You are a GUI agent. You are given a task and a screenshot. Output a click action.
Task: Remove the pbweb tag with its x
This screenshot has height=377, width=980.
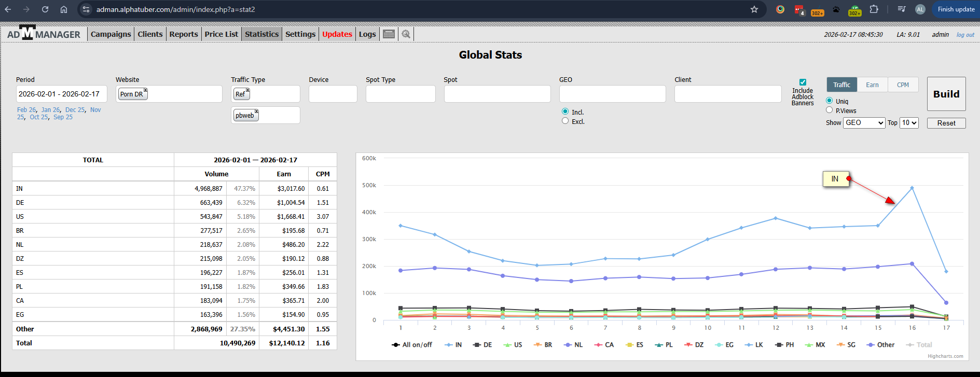coord(256,111)
